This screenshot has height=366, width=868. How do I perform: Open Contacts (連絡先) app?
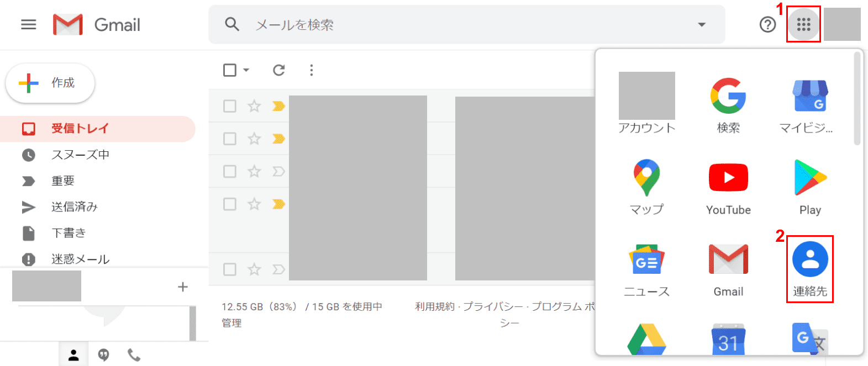coord(810,269)
